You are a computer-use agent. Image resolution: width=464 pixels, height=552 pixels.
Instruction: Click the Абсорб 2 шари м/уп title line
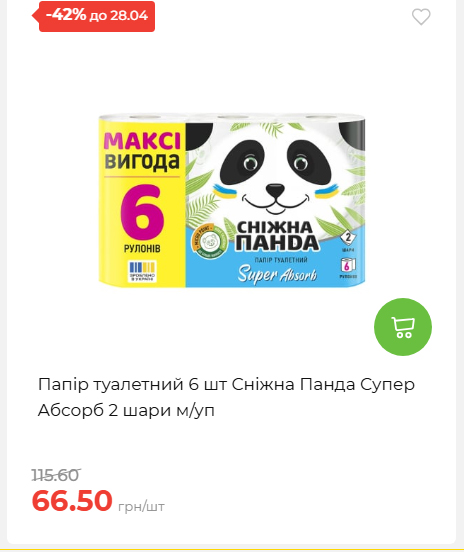tap(126, 410)
